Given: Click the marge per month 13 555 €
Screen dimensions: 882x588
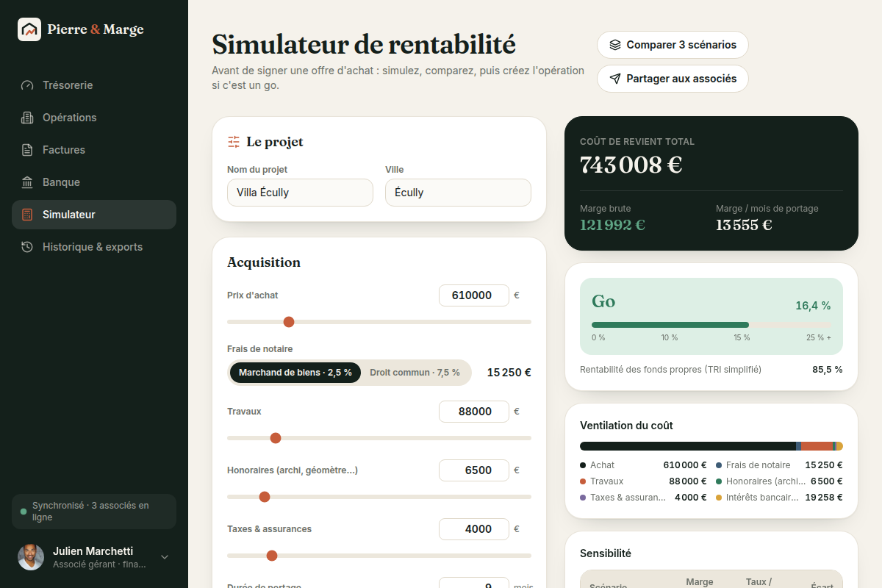Looking at the screenshot, I should tap(744, 225).
